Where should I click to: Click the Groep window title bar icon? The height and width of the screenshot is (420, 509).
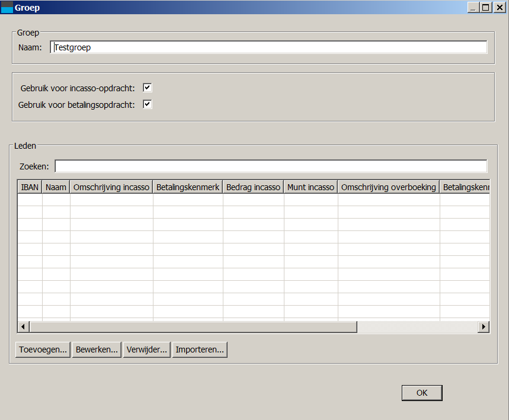click(7, 8)
